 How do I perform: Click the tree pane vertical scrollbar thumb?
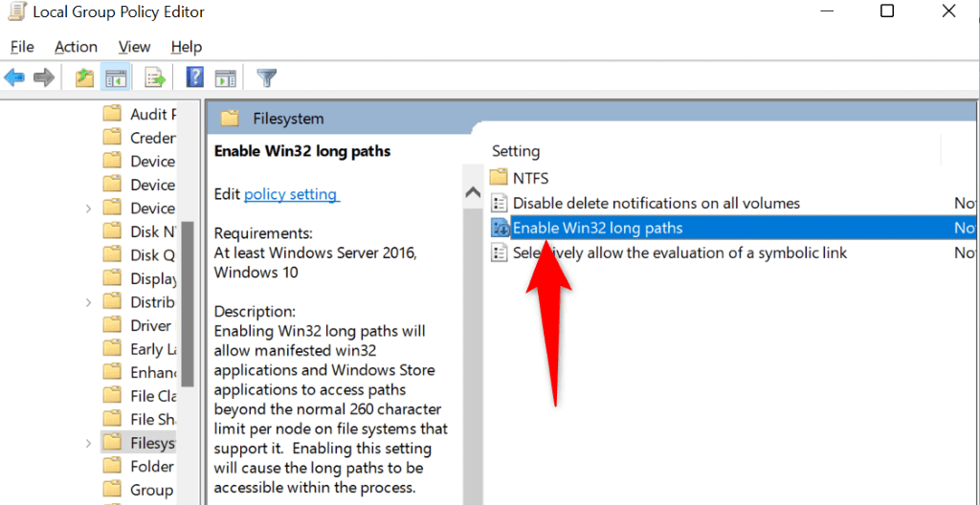pos(187,304)
